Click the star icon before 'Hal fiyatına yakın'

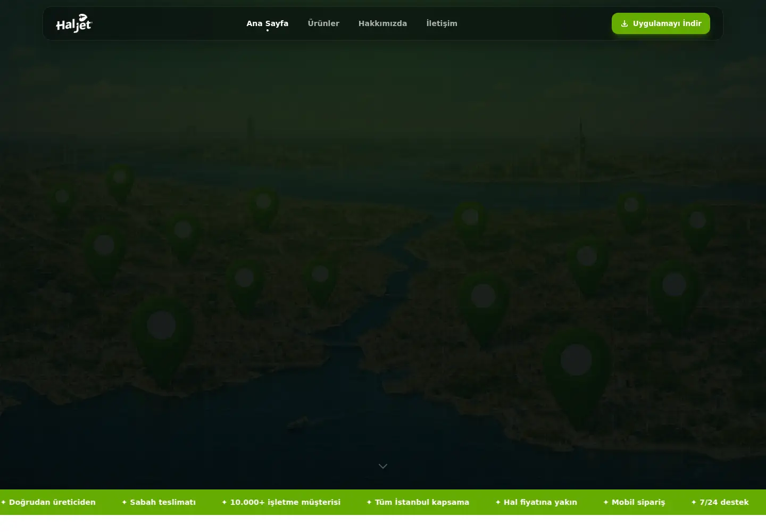498,502
